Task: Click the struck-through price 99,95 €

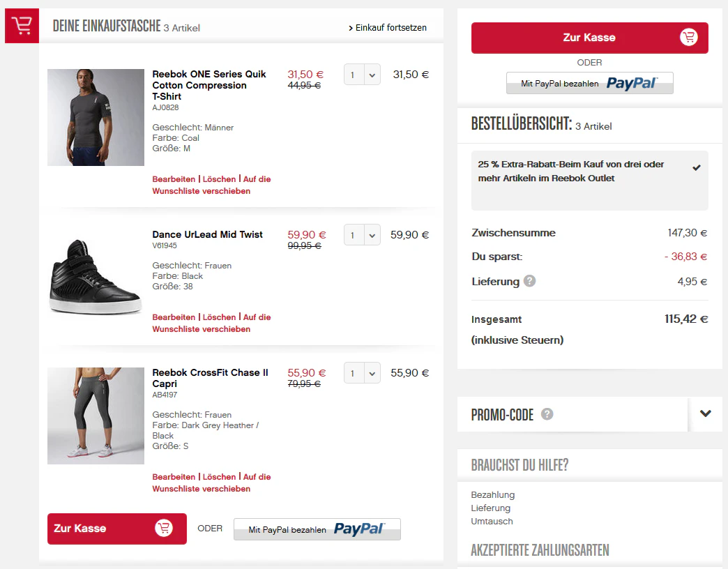Action: [305, 245]
